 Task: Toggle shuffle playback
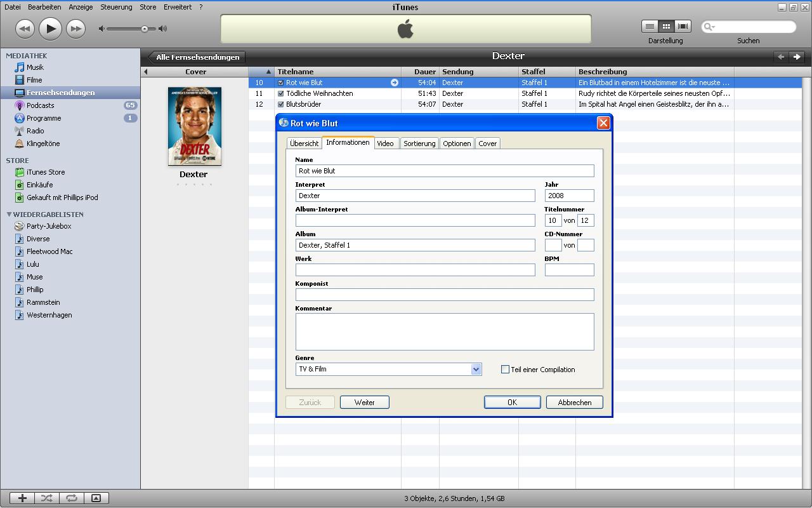(x=47, y=498)
